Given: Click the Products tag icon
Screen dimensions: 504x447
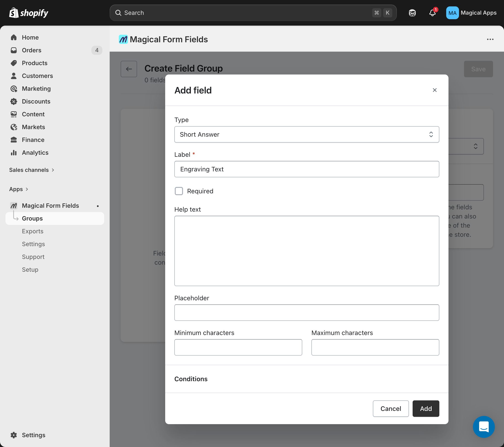Looking at the screenshot, I should click(x=13, y=63).
